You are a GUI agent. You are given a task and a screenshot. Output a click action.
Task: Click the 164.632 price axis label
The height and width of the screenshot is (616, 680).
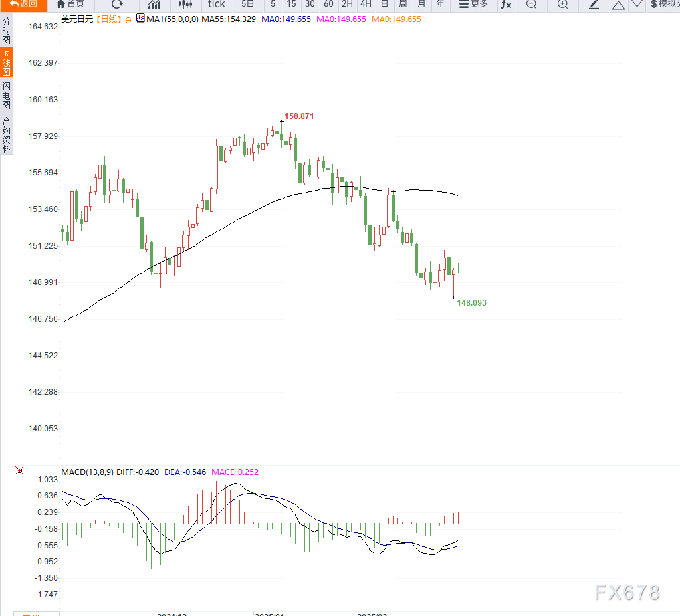coord(43,27)
